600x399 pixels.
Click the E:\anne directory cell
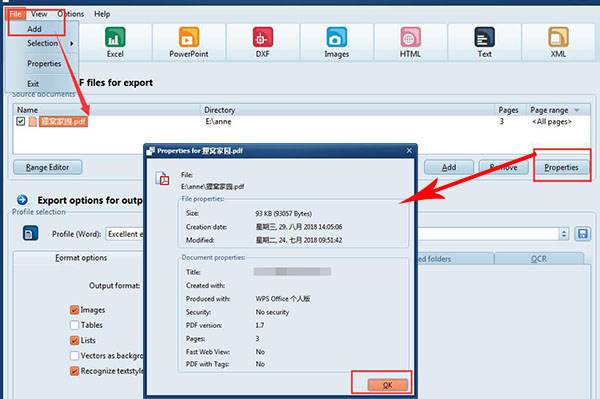tap(218, 122)
